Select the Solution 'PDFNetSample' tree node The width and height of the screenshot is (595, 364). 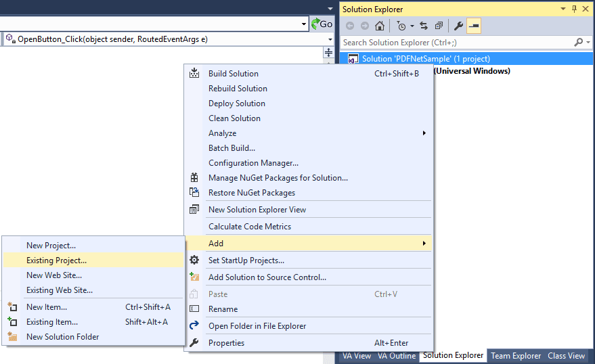[426, 59]
